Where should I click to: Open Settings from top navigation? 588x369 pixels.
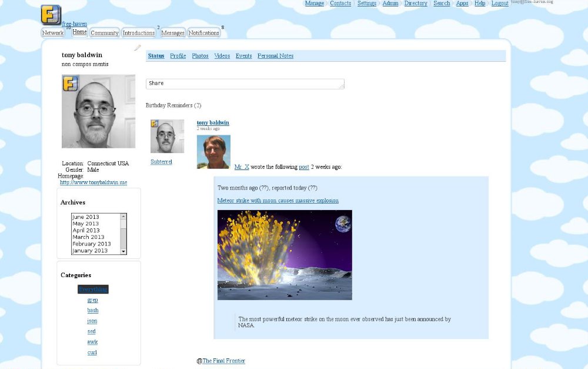367,4
